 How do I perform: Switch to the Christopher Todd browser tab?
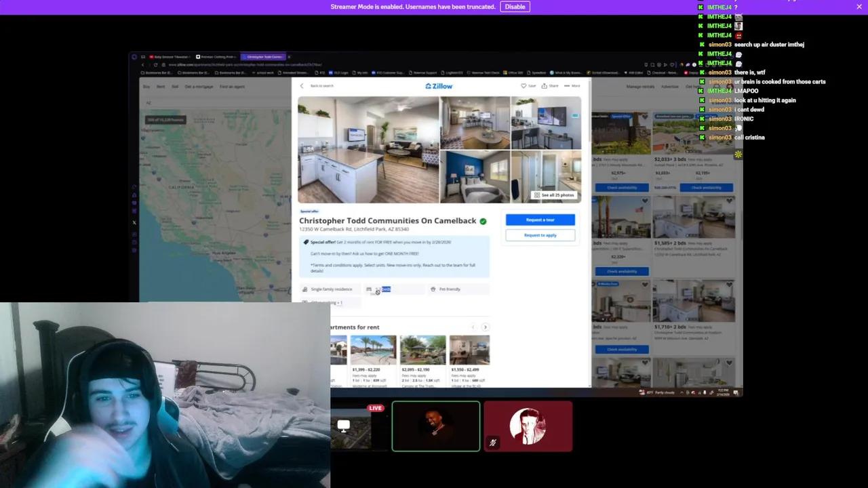click(264, 57)
